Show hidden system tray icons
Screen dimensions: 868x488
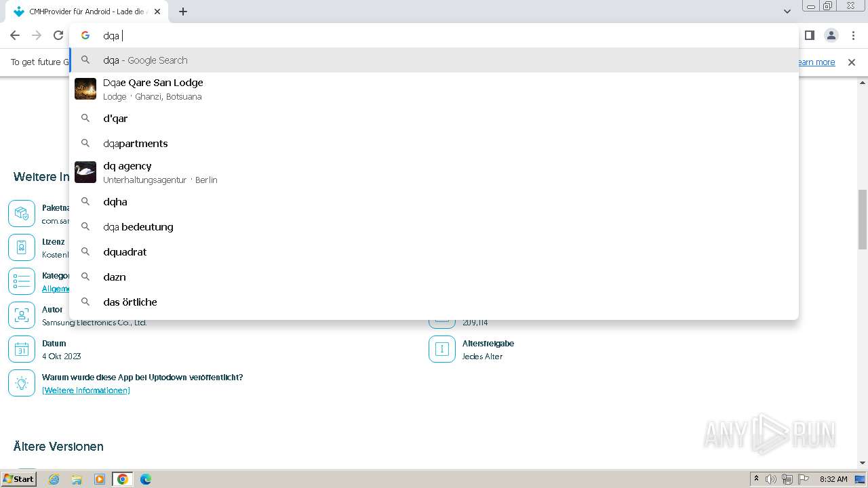pos(757,479)
